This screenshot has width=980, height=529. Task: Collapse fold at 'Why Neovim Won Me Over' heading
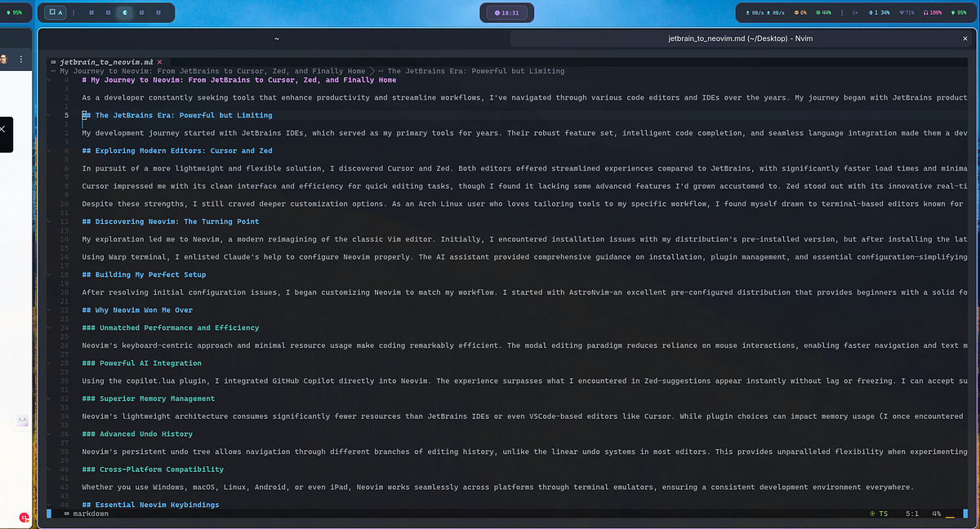[49, 310]
